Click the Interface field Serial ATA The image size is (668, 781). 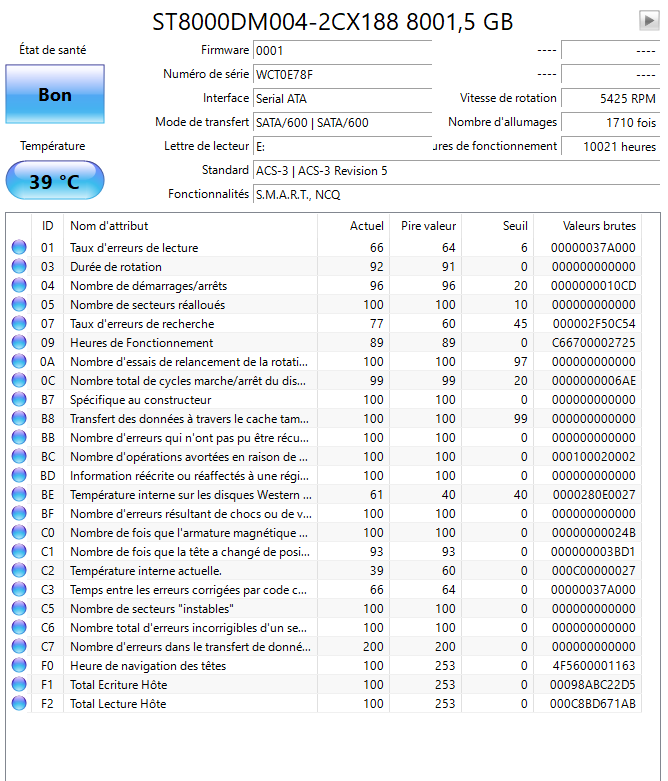tap(342, 99)
